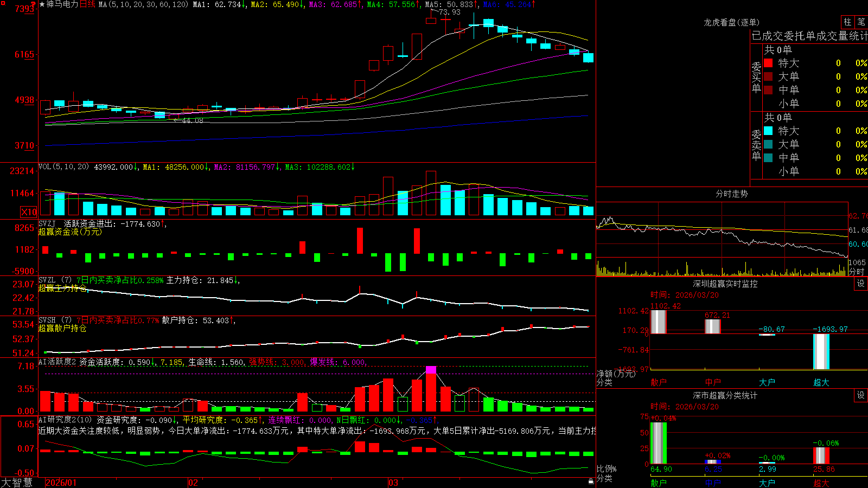
Task: Click the 委卖单 vertical section label
Action: 756,145
